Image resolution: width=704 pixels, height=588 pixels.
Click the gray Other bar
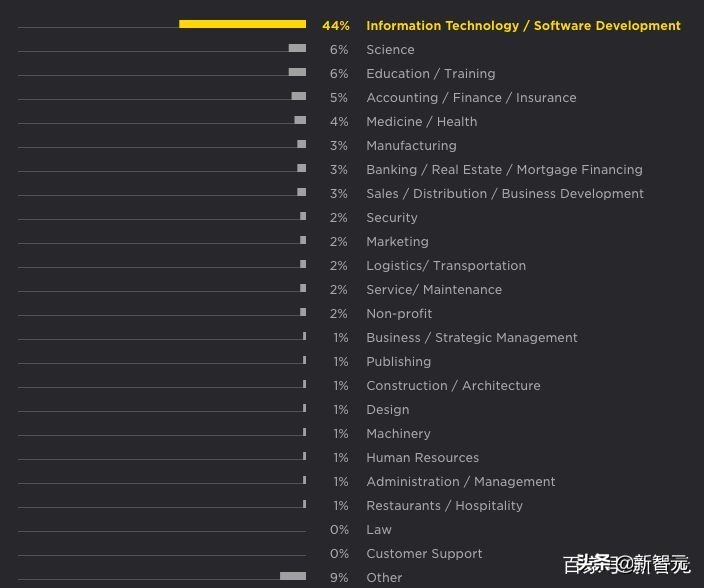click(x=293, y=576)
